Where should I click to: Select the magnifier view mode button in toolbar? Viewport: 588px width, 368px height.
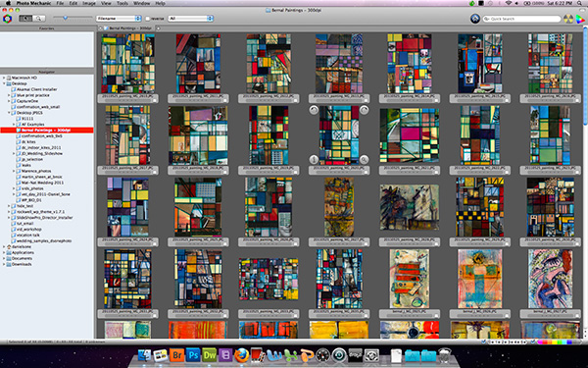[x=38, y=18]
